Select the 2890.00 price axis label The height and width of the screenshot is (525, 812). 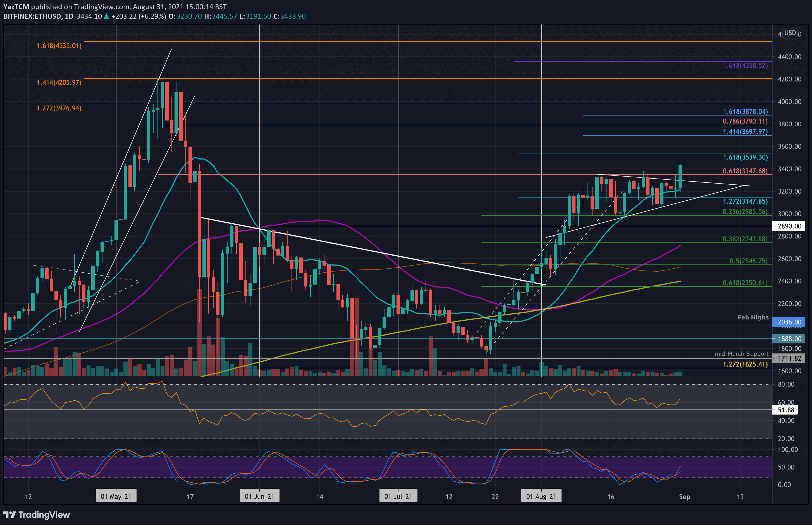tap(789, 226)
